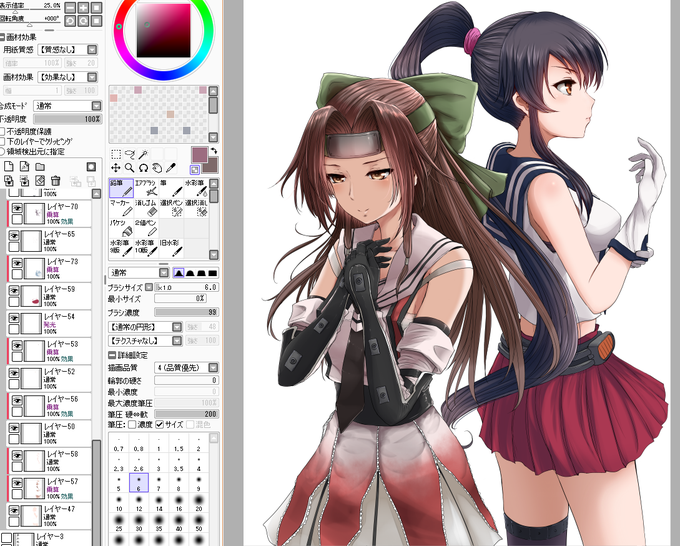
Task: Hide layer レイヤー65
Action: click(14, 236)
